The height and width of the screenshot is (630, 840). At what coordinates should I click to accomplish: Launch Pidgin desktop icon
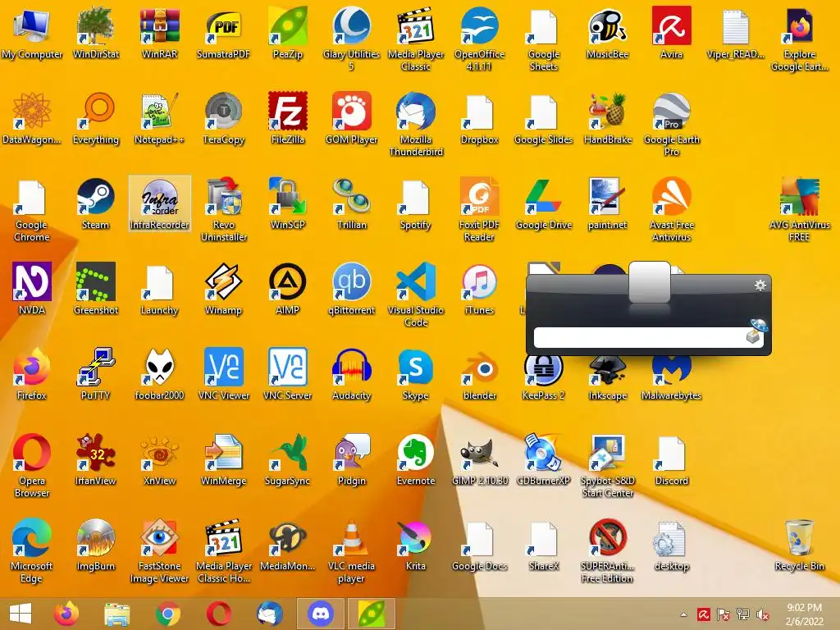coord(351,460)
